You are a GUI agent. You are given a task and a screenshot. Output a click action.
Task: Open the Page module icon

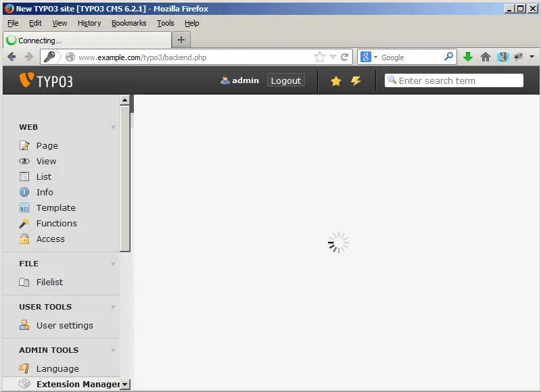[24, 145]
